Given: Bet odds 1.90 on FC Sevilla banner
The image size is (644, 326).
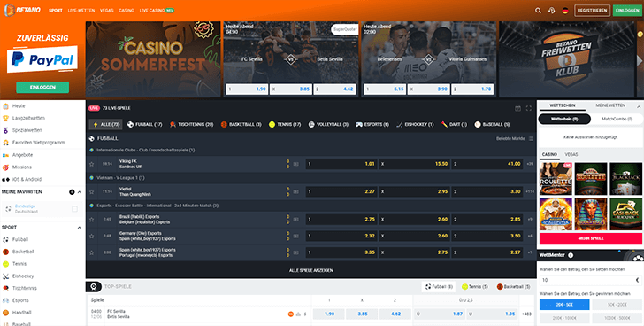Looking at the screenshot, I should tap(247, 89).
